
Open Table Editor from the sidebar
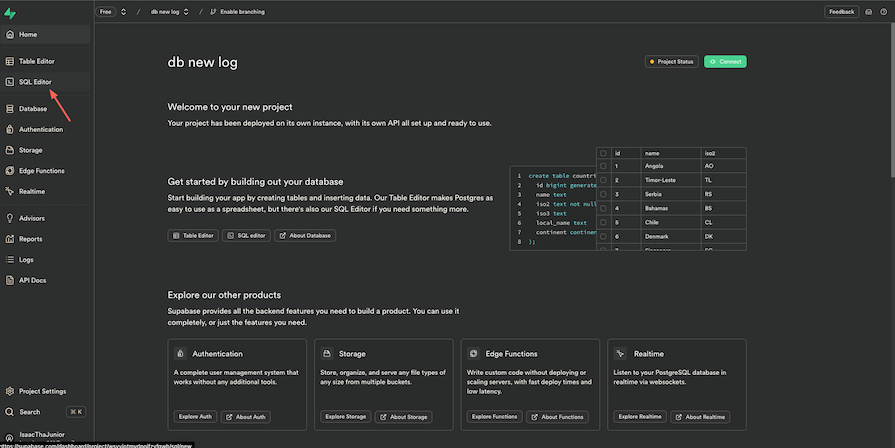tap(37, 61)
